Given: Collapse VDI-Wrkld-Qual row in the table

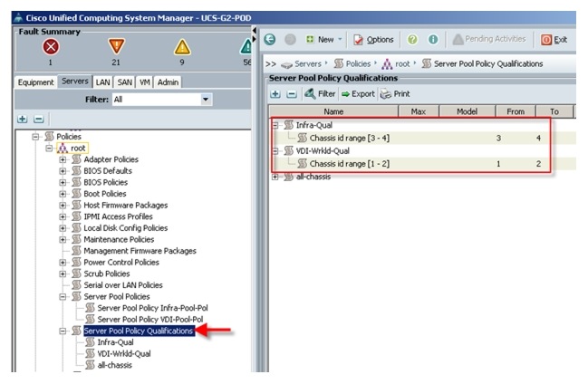Looking at the screenshot, I should point(275,151).
